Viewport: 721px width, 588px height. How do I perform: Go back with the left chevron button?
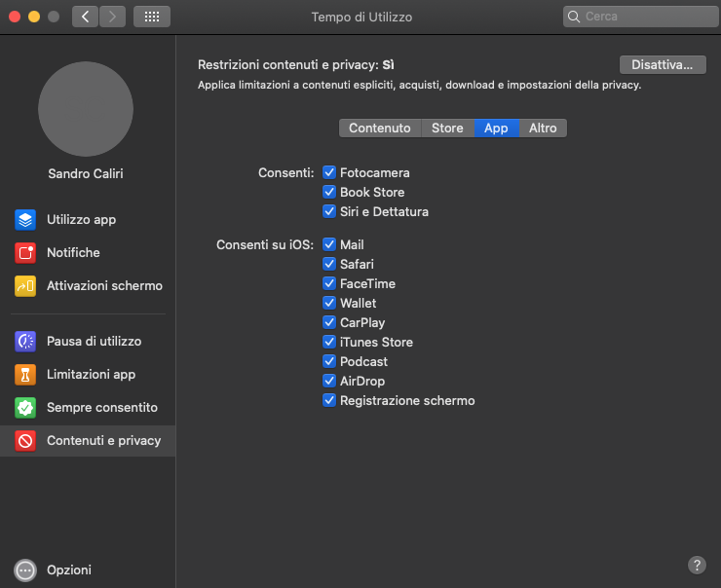tap(85, 17)
